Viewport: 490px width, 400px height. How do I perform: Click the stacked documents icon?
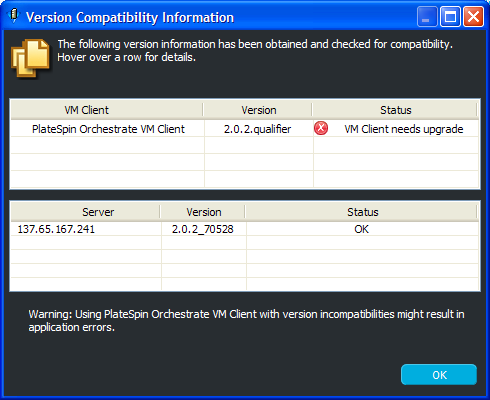coord(30,58)
